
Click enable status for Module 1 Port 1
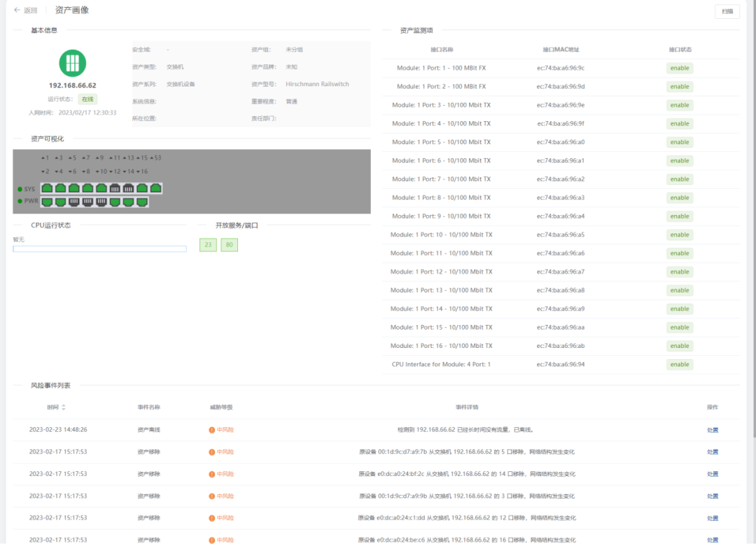coord(679,68)
